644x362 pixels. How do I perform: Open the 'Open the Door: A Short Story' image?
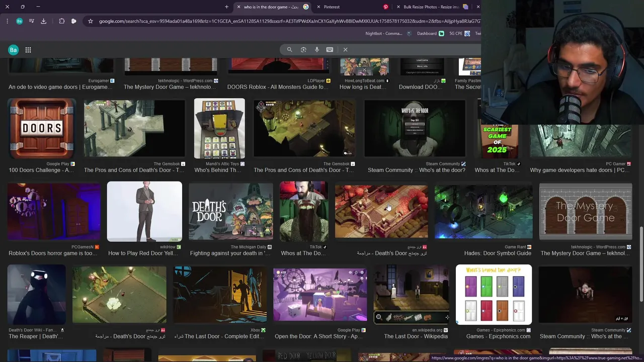pos(320,295)
